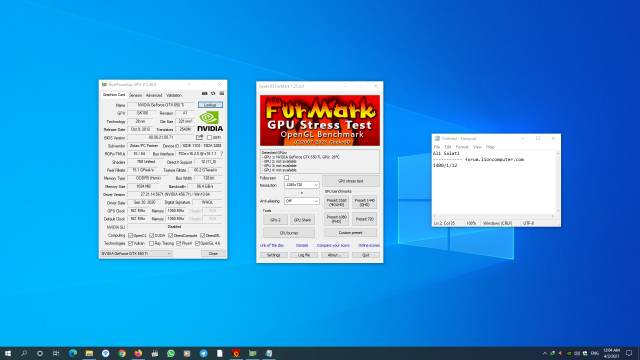This screenshot has height=360, width=640.
Task: Open Notepad View menu
Action: pyautogui.click(x=477, y=147)
